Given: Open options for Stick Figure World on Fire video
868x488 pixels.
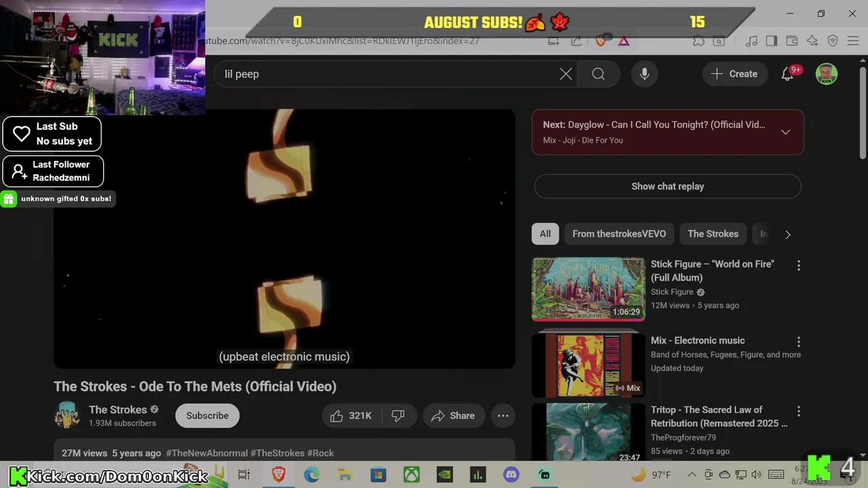Looking at the screenshot, I should click(798, 266).
